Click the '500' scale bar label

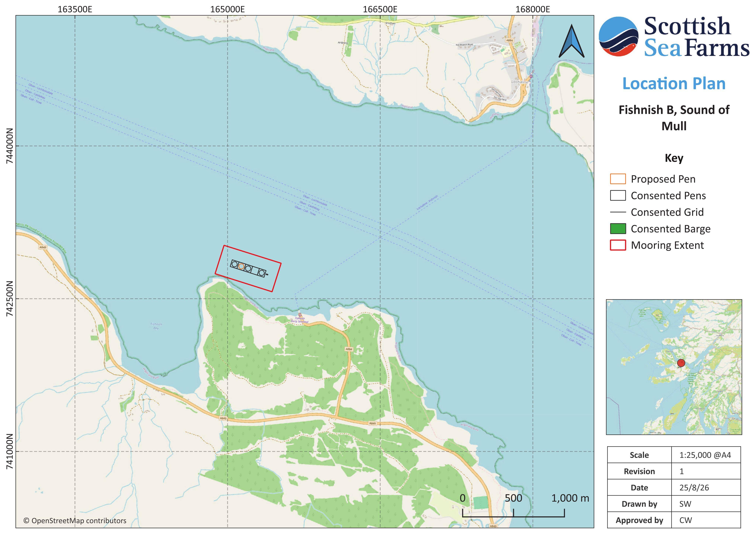pyautogui.click(x=513, y=498)
